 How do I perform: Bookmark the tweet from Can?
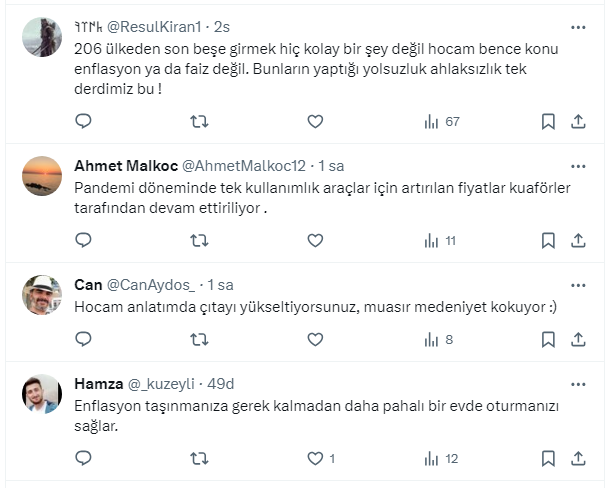point(548,340)
